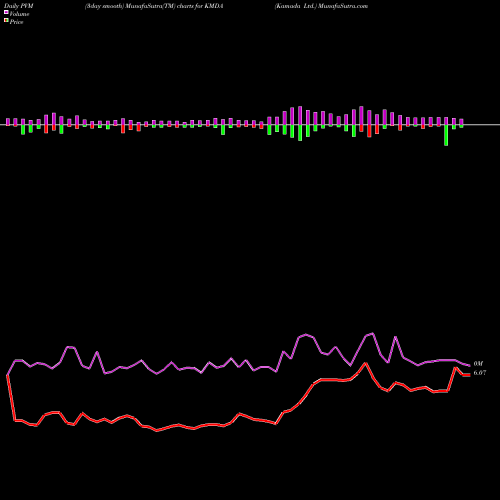
Task: Click the Price legend color swatch
Action: click(6, 21)
